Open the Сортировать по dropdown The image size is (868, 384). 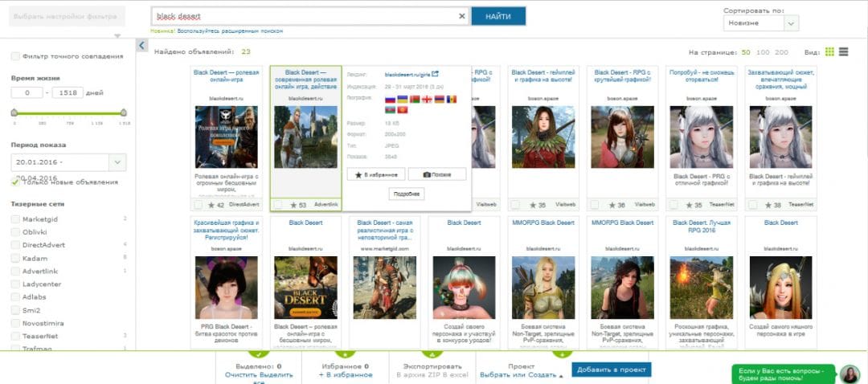coord(760,23)
